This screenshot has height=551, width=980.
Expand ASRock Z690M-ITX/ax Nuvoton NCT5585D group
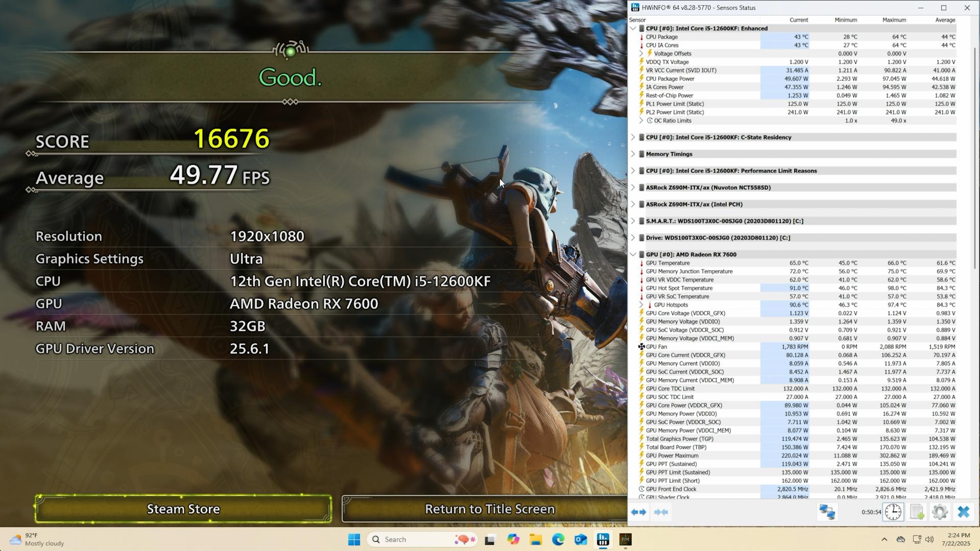[x=633, y=188]
